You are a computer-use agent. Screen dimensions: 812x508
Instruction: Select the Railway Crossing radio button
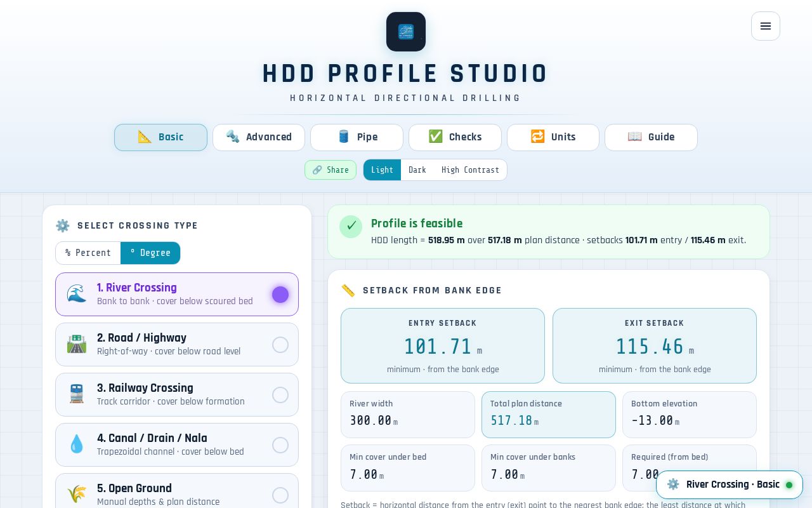click(280, 395)
